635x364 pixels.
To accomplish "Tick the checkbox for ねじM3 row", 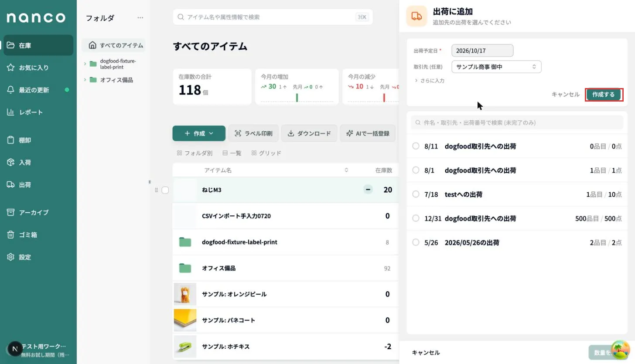I will click(x=165, y=190).
